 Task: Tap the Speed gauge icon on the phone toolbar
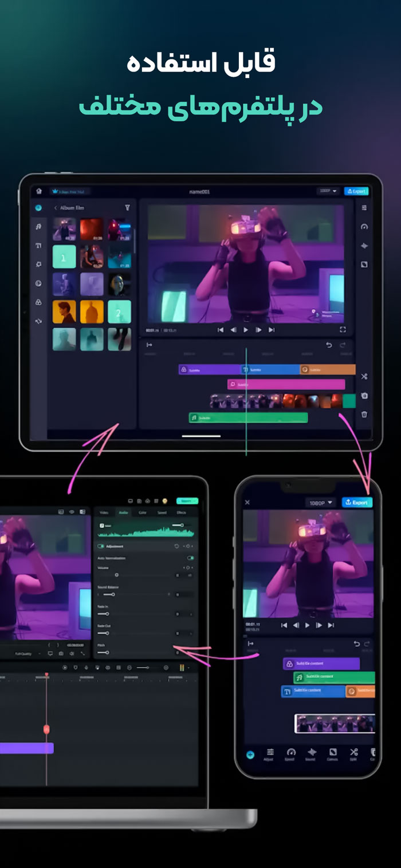[x=290, y=752]
